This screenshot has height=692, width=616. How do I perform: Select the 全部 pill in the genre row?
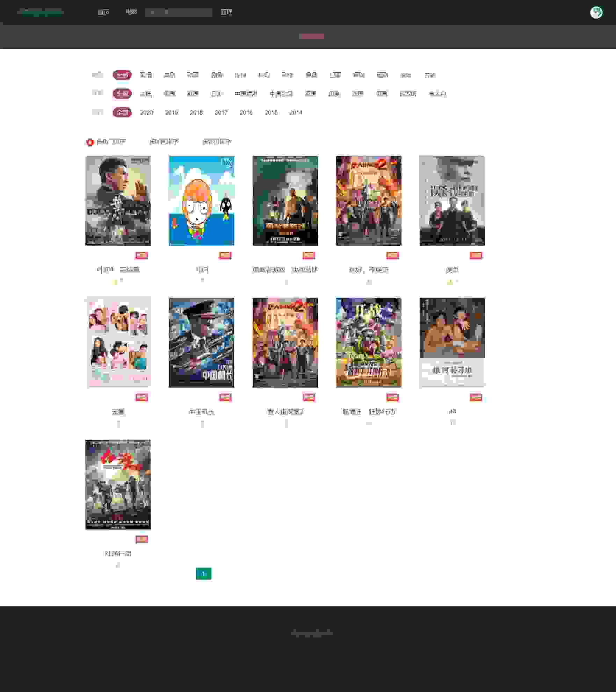click(122, 75)
